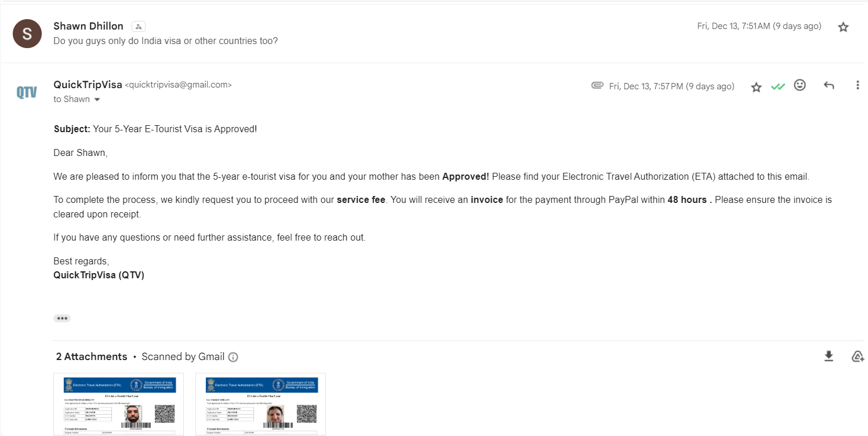Viewport: 868px width, 436px height.
Task: Star the QuickTripVisa reply email
Action: pyautogui.click(x=756, y=87)
